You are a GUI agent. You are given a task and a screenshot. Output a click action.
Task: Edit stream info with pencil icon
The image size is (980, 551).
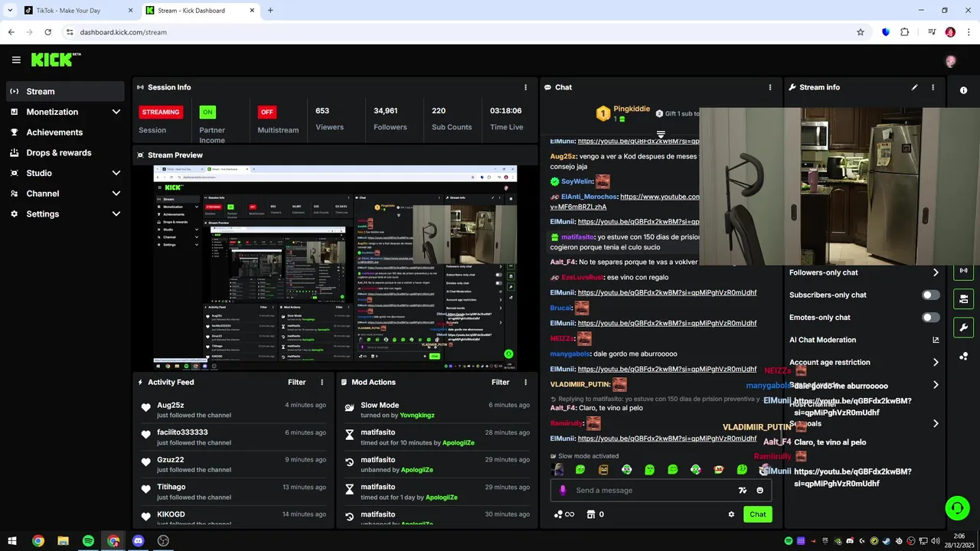pos(914,87)
